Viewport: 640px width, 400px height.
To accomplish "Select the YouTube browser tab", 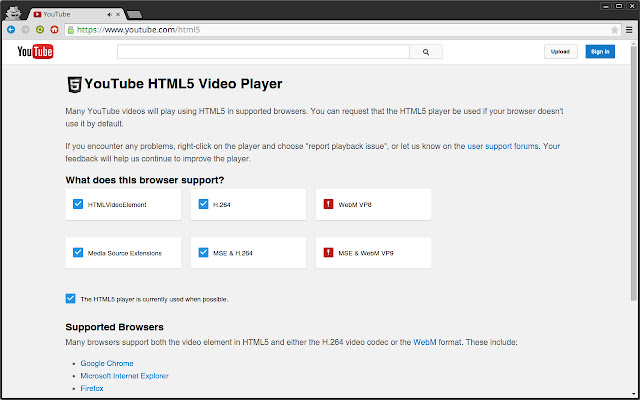I will click(76, 14).
